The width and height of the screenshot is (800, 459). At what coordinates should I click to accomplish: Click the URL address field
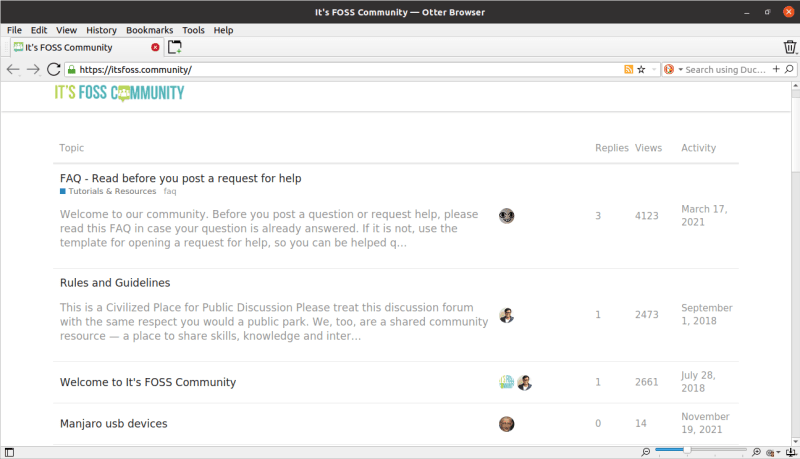[340, 70]
